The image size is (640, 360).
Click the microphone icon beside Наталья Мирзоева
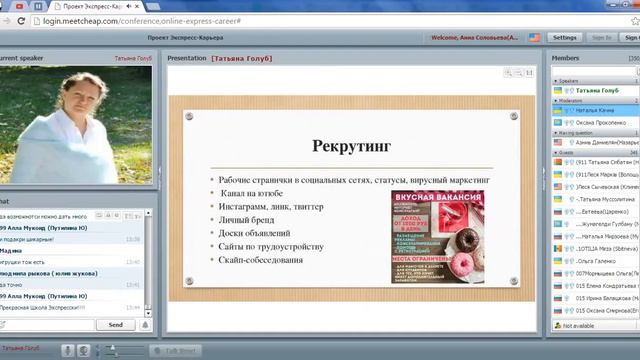click(567, 236)
